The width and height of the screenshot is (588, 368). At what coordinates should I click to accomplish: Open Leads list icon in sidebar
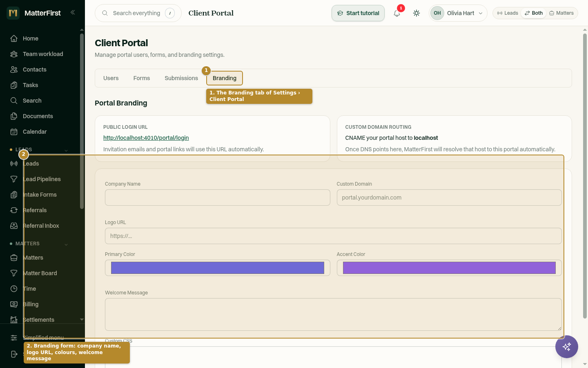(14, 164)
